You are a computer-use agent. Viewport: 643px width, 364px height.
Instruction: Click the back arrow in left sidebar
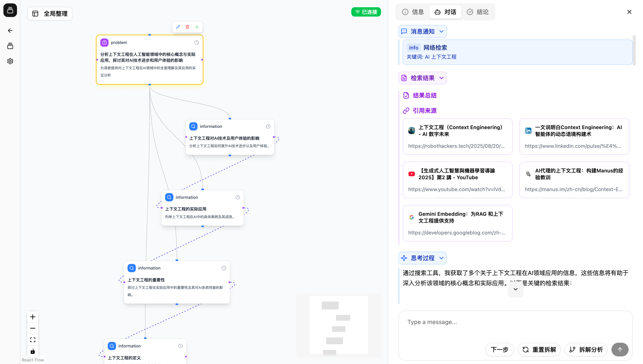(10, 31)
